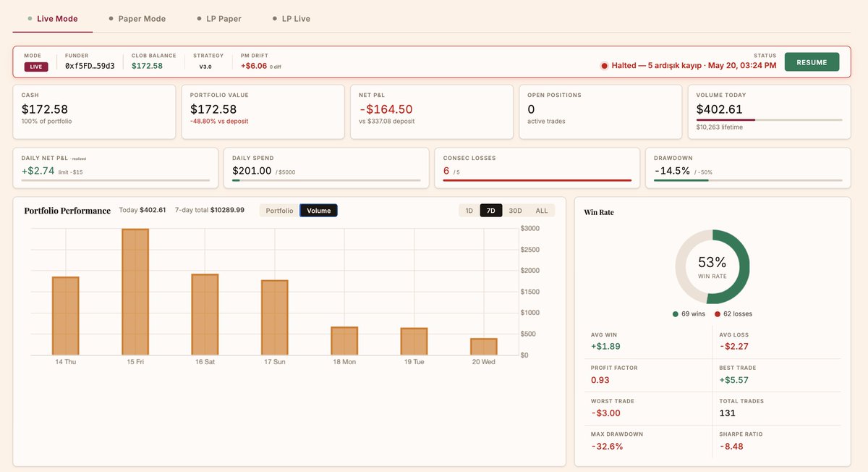The width and height of the screenshot is (868, 472).
Task: Click the Drawdown -14.5% value
Action: 673,171
